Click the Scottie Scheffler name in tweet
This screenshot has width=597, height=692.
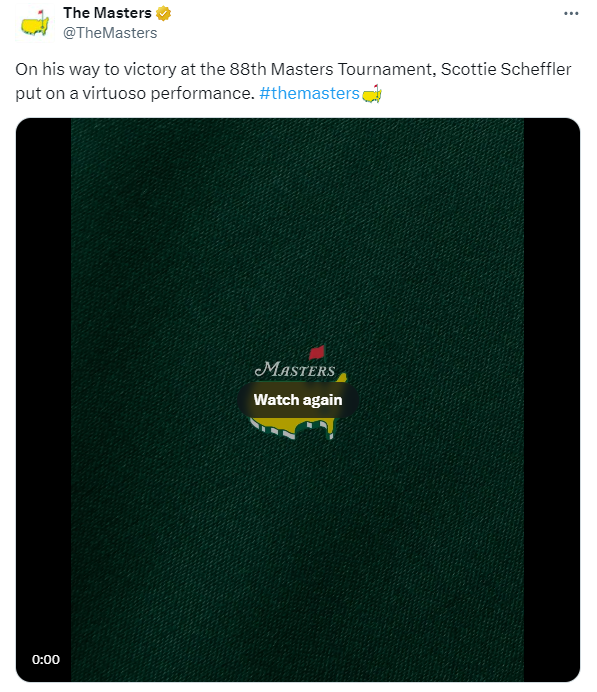[506, 69]
